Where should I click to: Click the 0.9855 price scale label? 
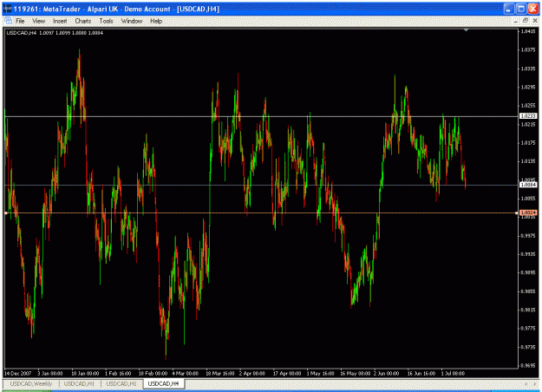pos(528,291)
